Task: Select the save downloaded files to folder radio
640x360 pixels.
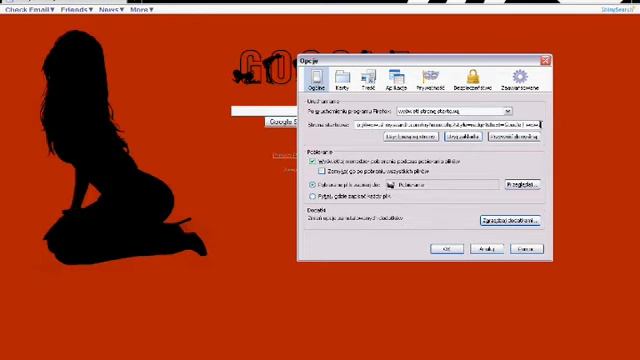Action: point(312,185)
